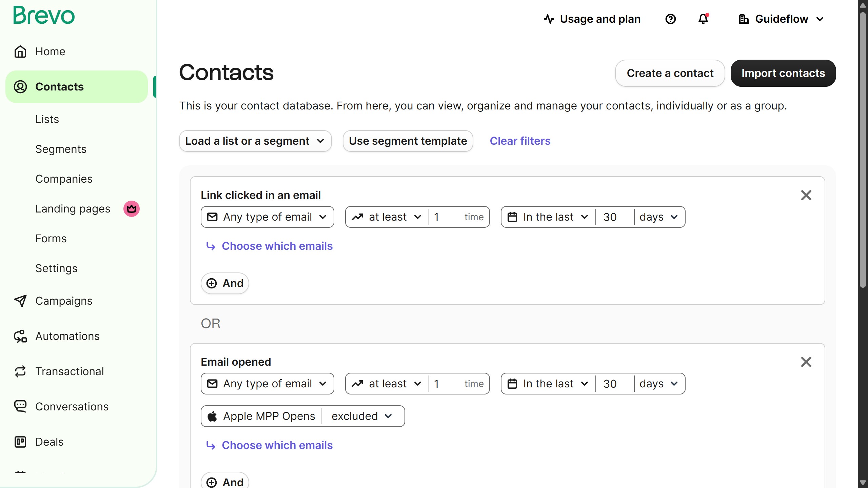Remove the Email opened filter
Viewport: 868px width, 488px height.
click(806, 362)
